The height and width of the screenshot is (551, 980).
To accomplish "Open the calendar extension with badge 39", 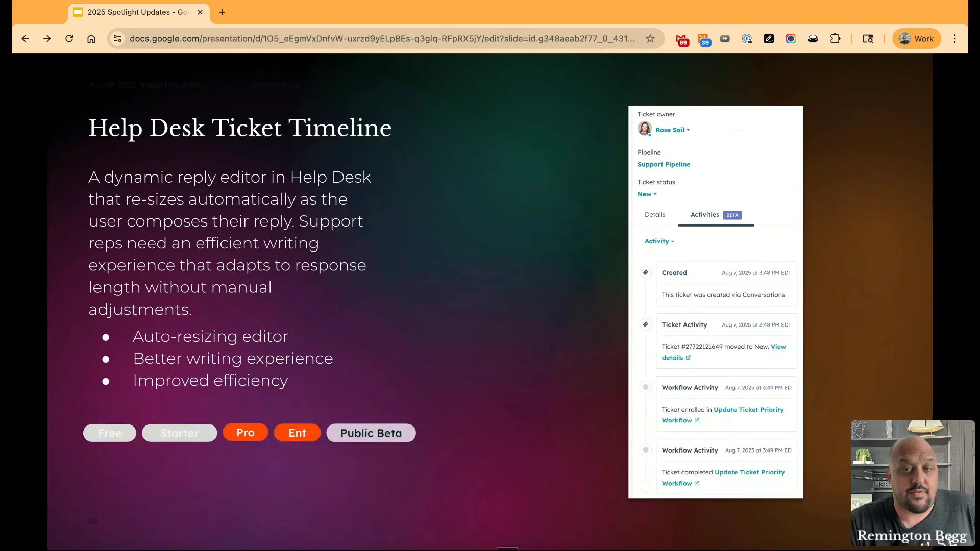I will (x=703, y=39).
